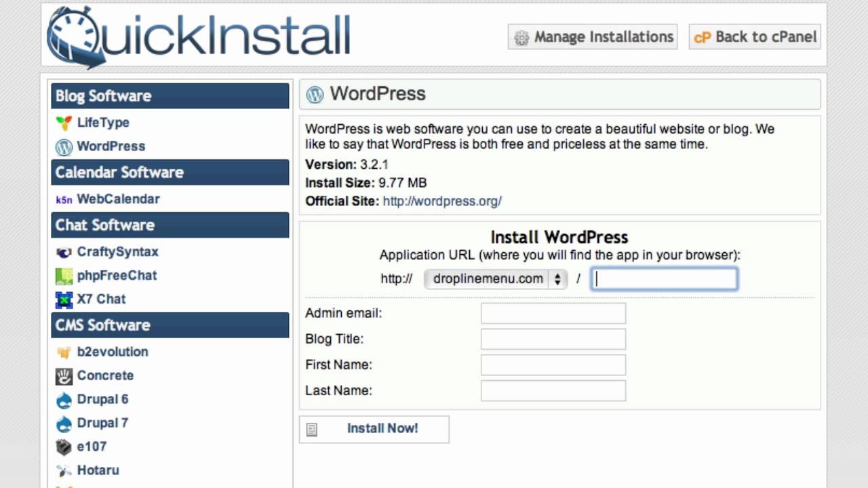868x488 pixels.
Task: Click the "First Name:" label
Action: 338,365
